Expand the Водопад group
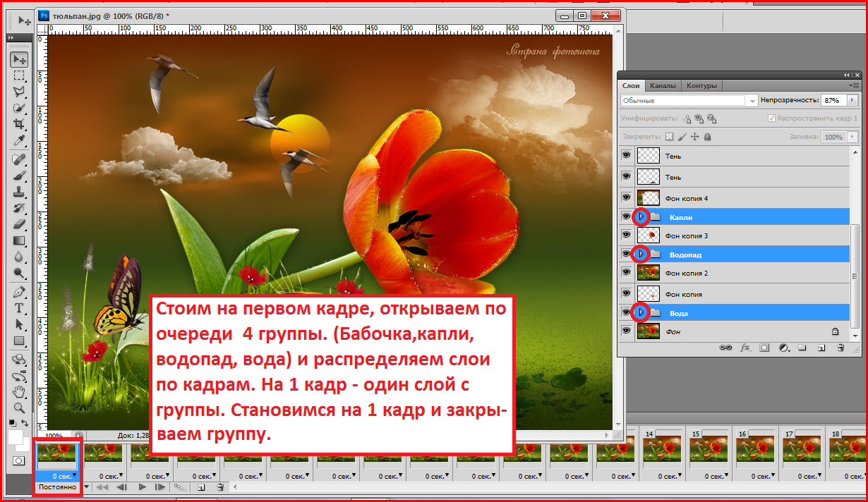The image size is (868, 502). [x=641, y=253]
